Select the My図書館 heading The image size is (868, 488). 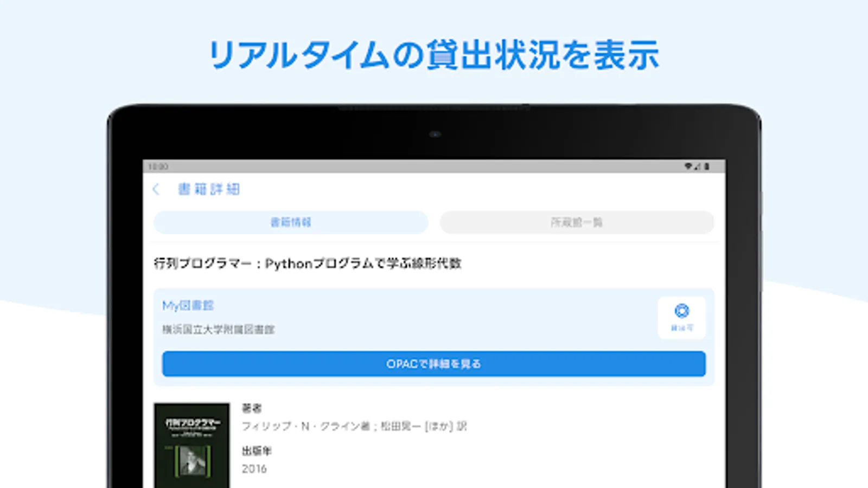tap(188, 305)
